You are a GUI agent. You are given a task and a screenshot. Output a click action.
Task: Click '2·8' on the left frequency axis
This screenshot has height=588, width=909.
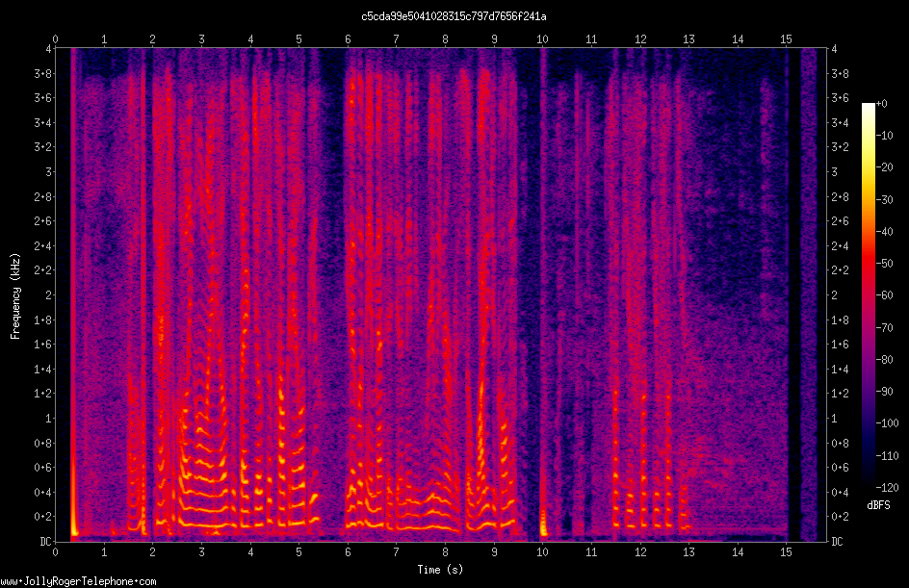pos(43,197)
